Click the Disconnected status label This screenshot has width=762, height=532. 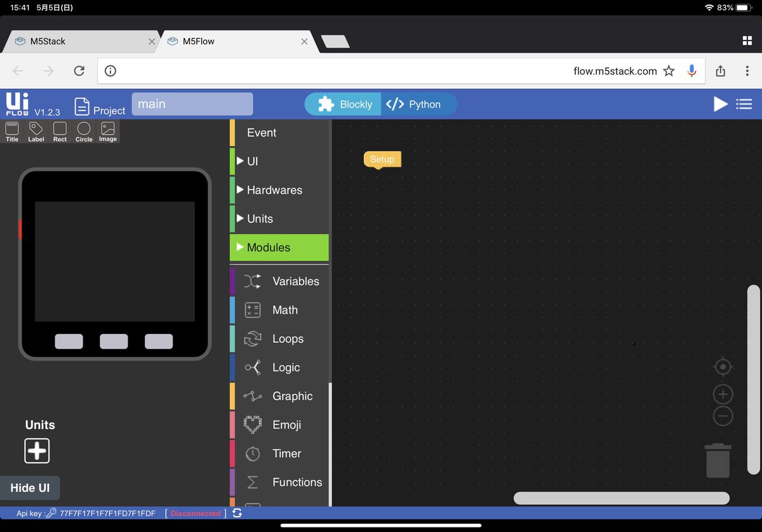tap(196, 514)
